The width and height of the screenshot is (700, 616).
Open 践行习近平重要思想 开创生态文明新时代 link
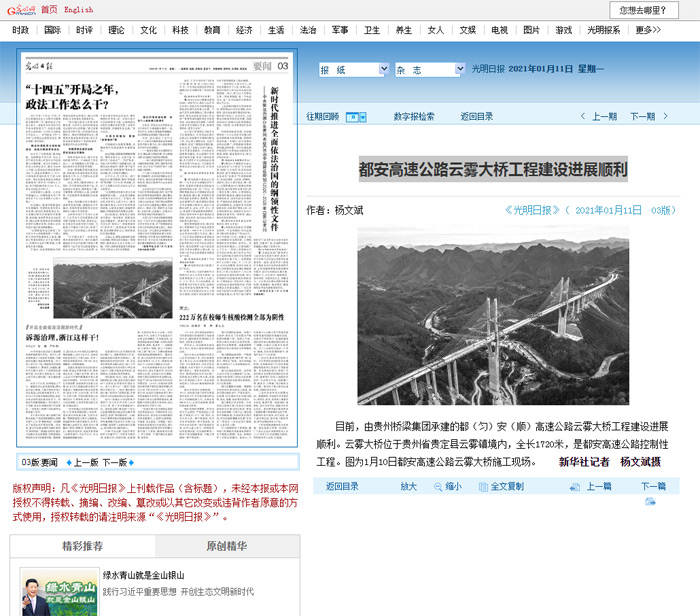pyautogui.click(x=179, y=592)
